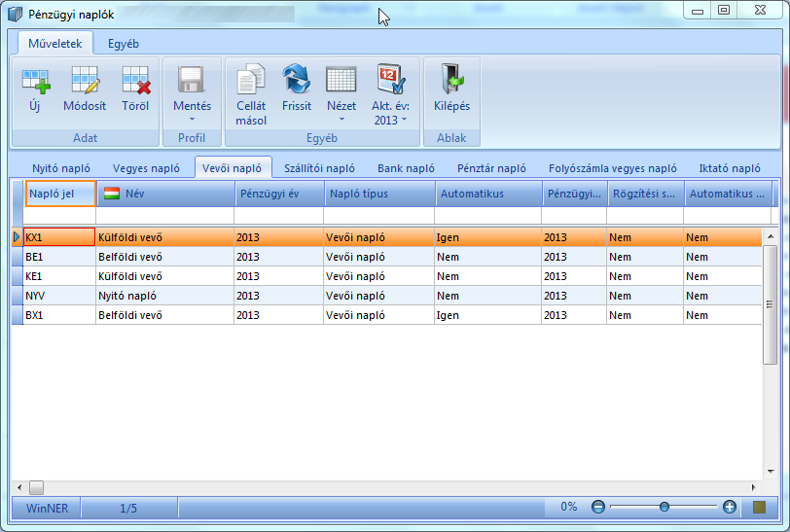790x532 pixels.
Task: Sort by the first Automatikus column header
Action: tap(488, 194)
